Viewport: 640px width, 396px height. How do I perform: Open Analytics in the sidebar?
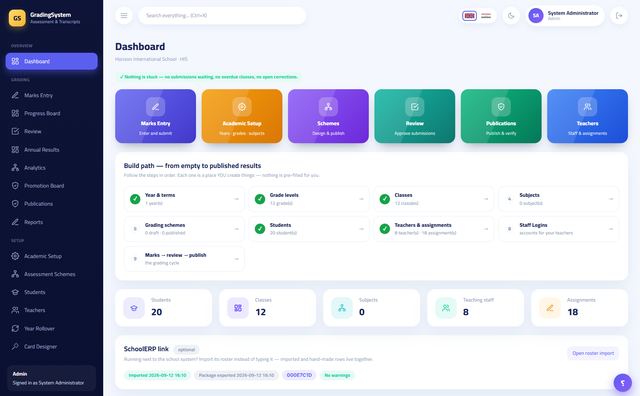click(x=52, y=167)
